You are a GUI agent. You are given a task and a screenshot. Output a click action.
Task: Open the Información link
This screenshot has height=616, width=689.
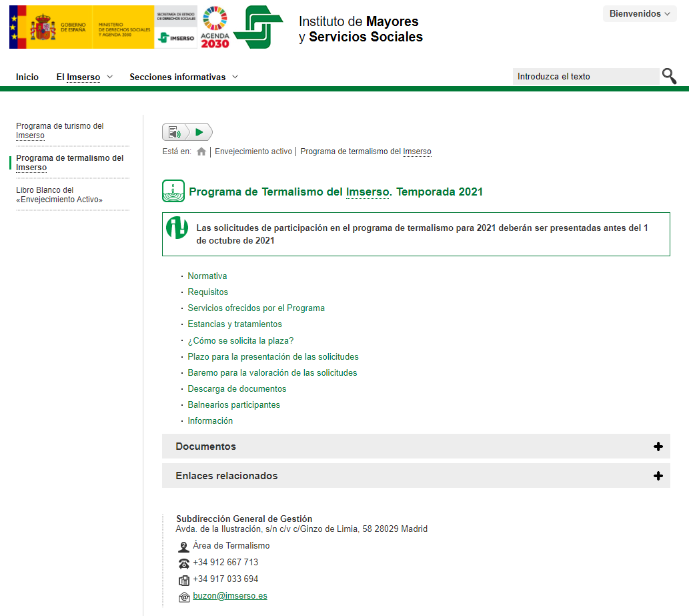[x=210, y=420]
